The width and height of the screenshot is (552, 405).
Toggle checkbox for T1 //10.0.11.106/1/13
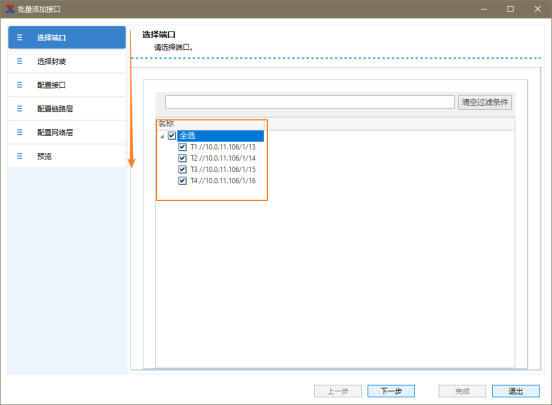click(x=182, y=147)
